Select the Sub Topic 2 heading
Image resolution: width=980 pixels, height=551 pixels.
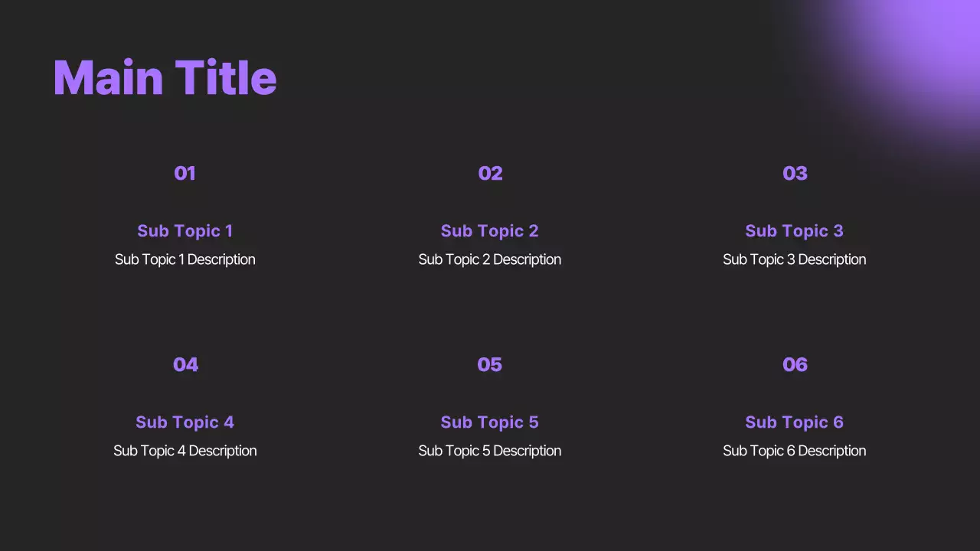coord(489,230)
